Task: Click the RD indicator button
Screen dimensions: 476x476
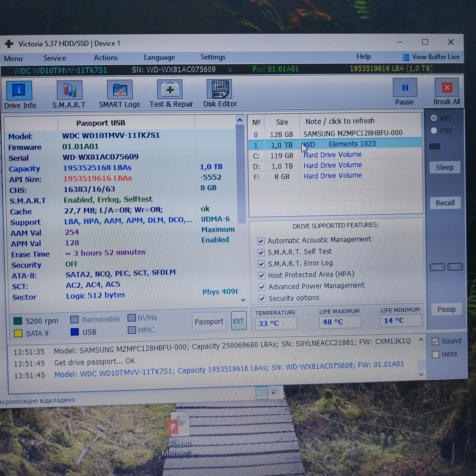Action: click(455, 267)
